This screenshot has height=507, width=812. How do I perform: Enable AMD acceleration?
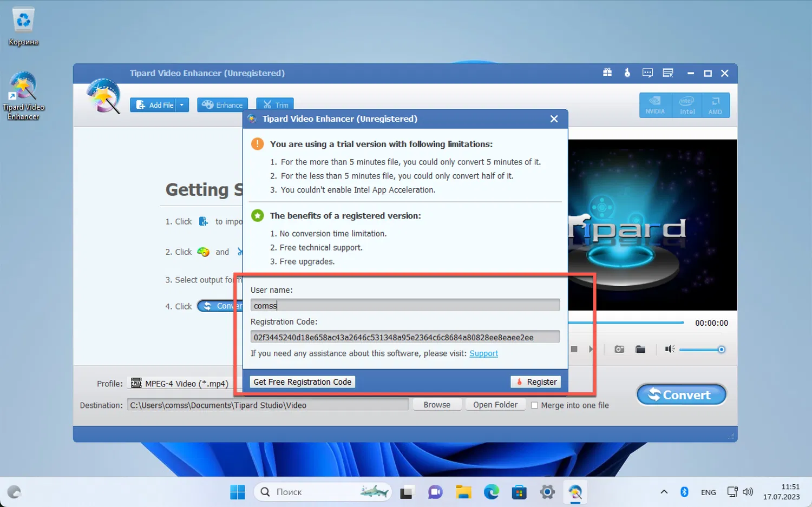[716, 105]
